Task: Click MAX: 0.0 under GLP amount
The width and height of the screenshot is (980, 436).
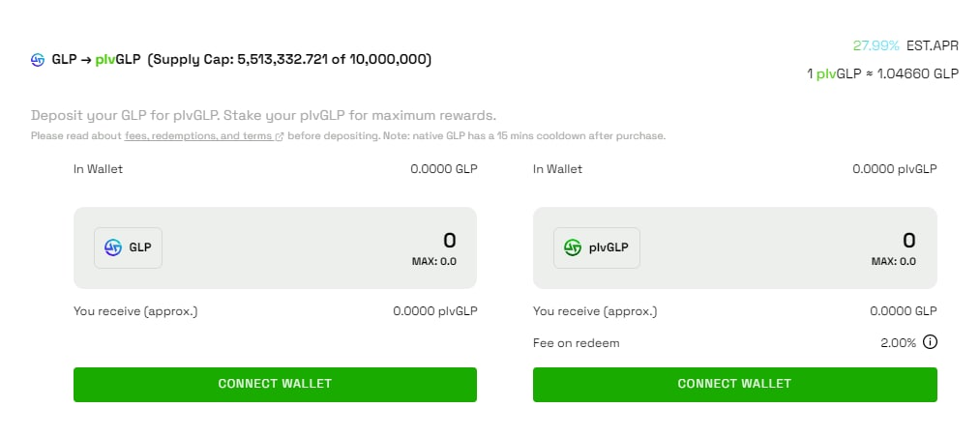Action: pyautogui.click(x=434, y=261)
